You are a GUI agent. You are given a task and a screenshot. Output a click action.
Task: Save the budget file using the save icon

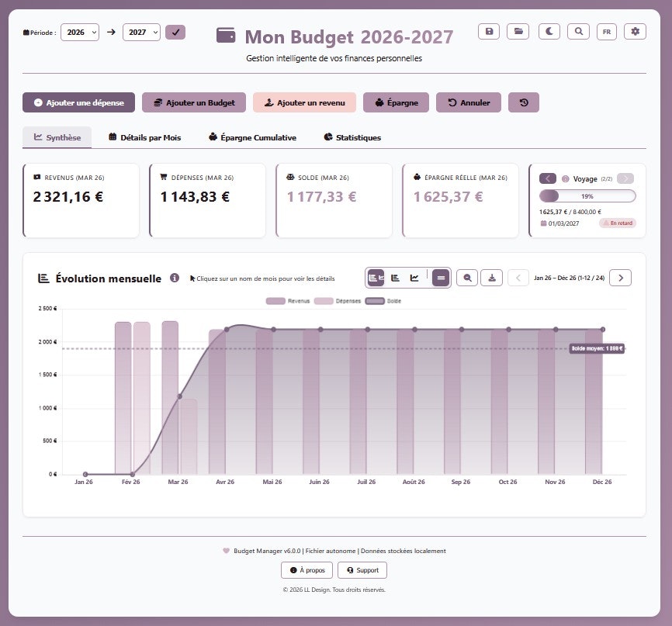(489, 31)
